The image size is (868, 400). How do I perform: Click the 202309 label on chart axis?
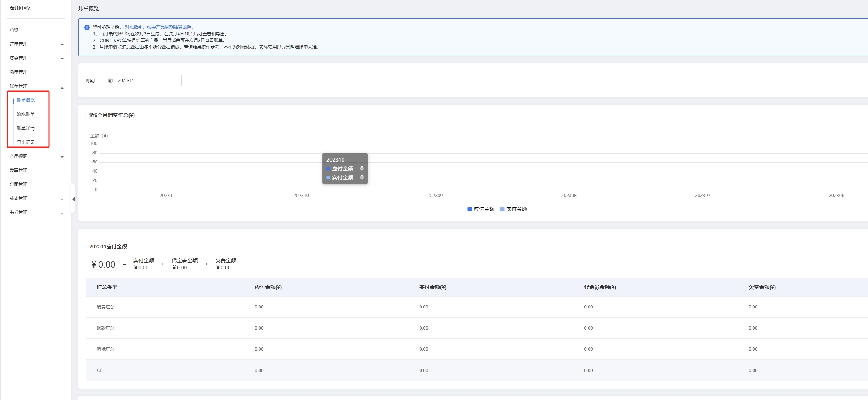click(x=435, y=196)
